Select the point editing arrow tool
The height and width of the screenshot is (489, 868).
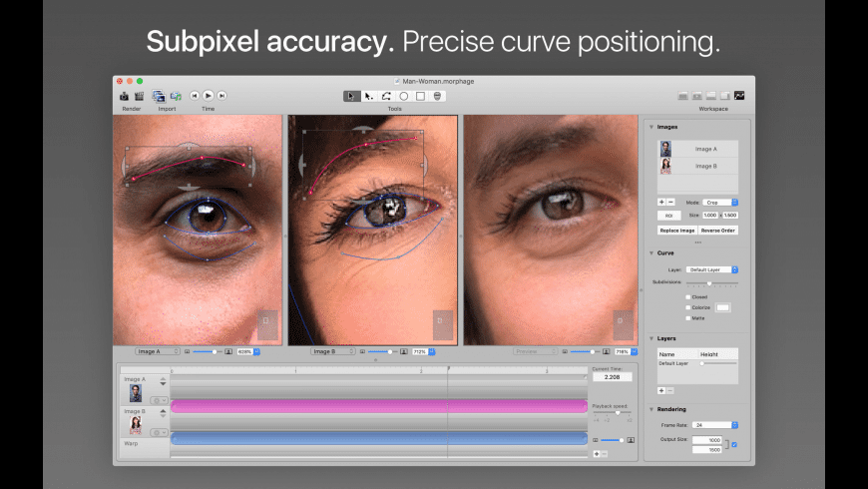[369, 97]
